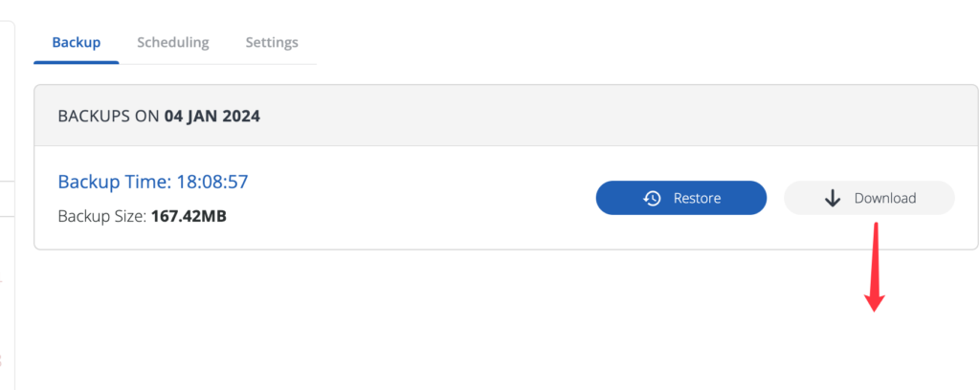The image size is (980, 390).
Task: Click the blank area beneath the backups card
Action: (437, 318)
